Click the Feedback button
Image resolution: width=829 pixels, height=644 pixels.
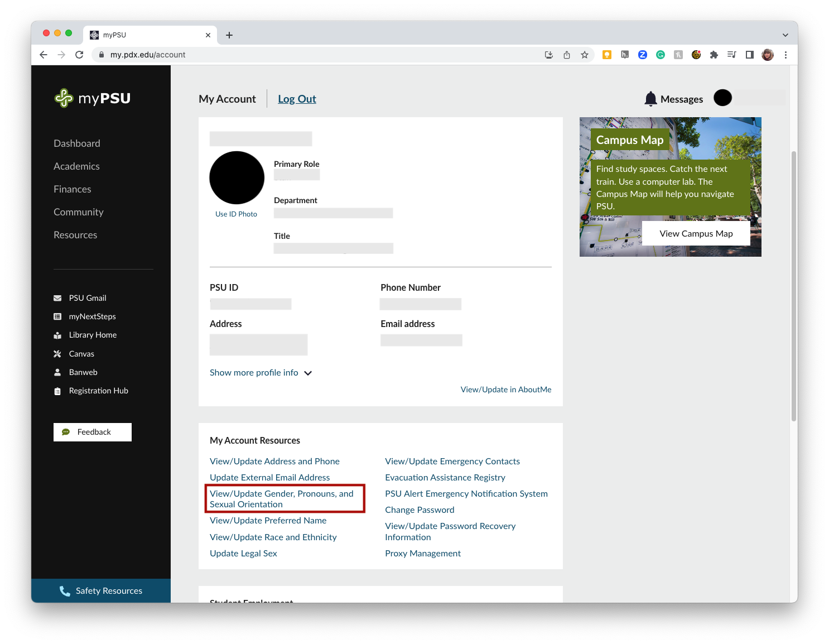[x=93, y=432]
